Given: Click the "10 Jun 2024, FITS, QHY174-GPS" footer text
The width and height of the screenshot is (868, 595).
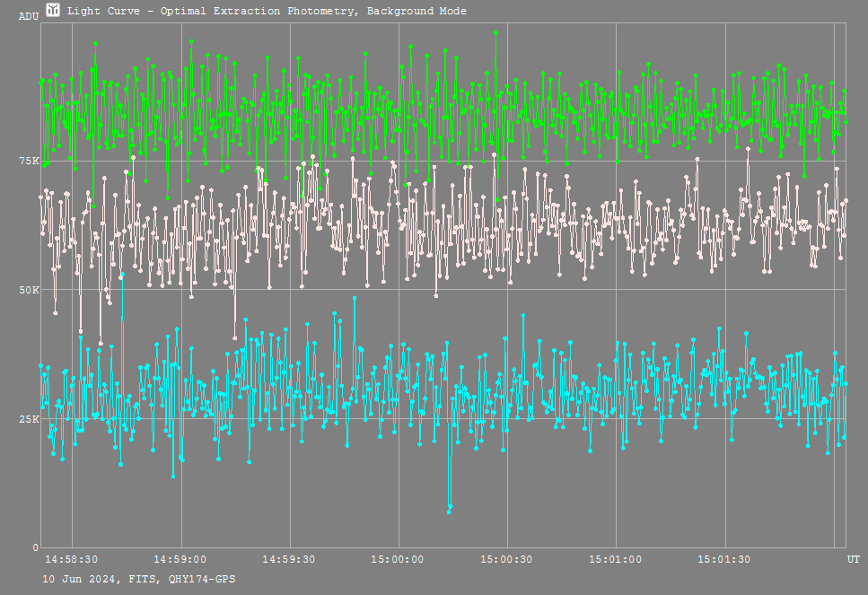Looking at the screenshot, I should (139, 579).
